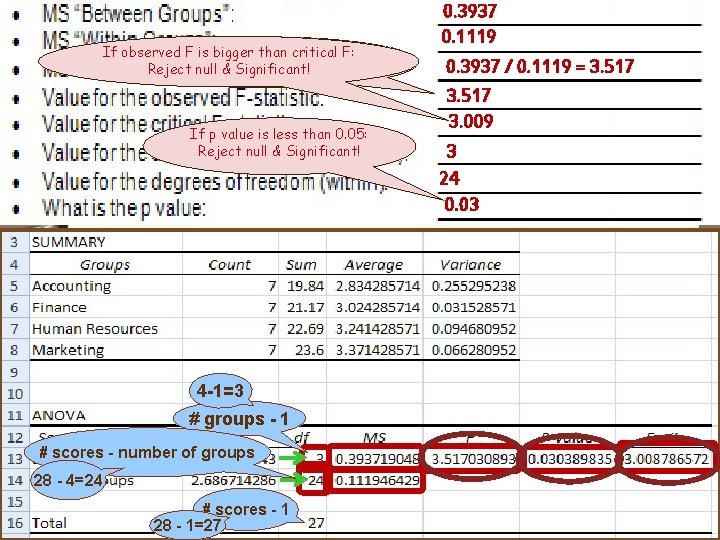Select the Human Resources group cell

[x=106, y=329]
